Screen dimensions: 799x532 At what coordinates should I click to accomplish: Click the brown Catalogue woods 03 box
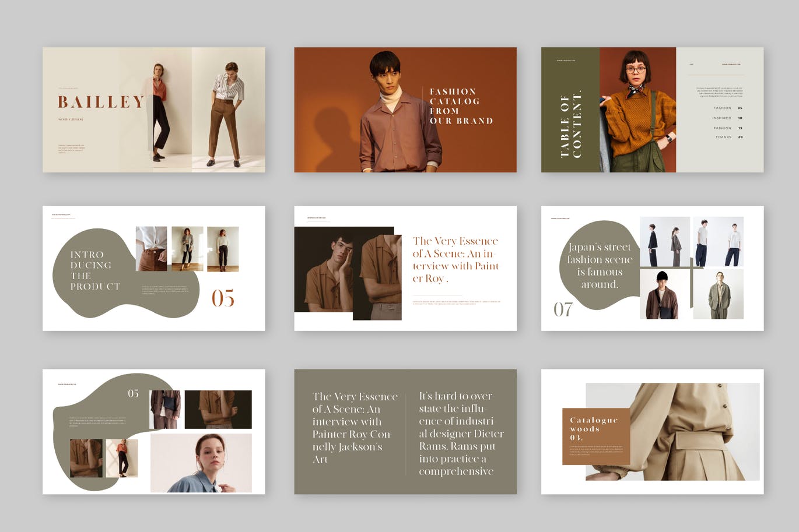coord(595,436)
